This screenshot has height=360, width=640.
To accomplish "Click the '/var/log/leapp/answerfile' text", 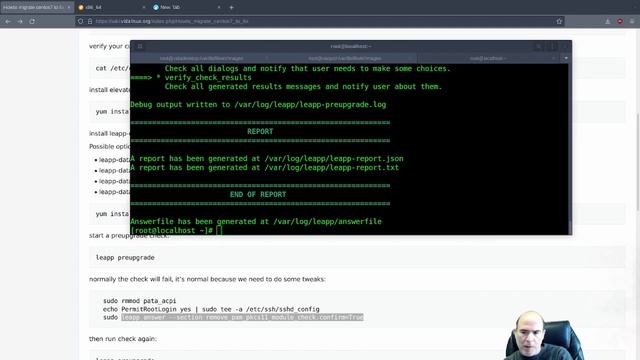I will pyautogui.click(x=327, y=222).
